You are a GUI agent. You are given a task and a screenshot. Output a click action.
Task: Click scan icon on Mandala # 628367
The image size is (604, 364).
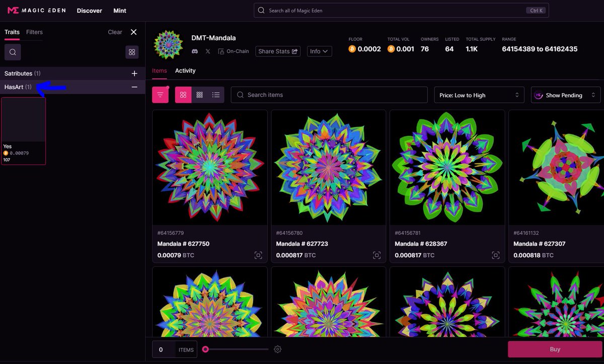click(495, 255)
